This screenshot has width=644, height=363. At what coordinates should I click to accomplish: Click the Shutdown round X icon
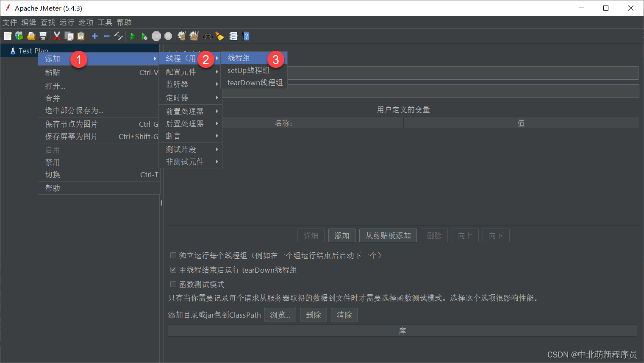point(168,36)
